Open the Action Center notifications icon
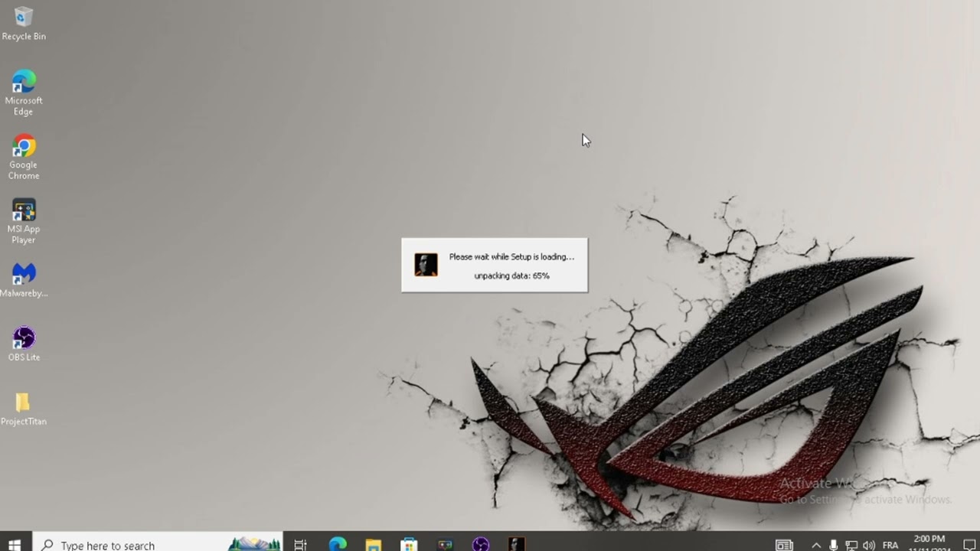The image size is (980, 551). [x=969, y=546]
